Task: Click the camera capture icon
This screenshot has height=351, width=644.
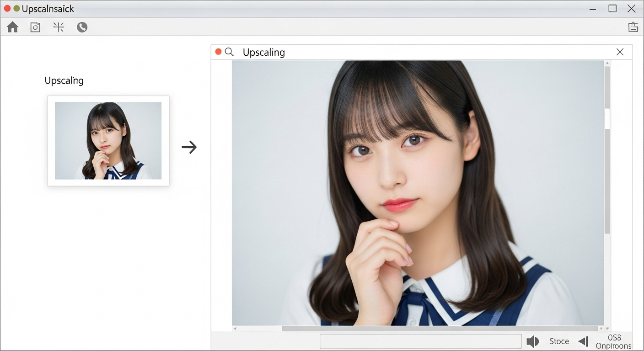Action: [x=35, y=27]
